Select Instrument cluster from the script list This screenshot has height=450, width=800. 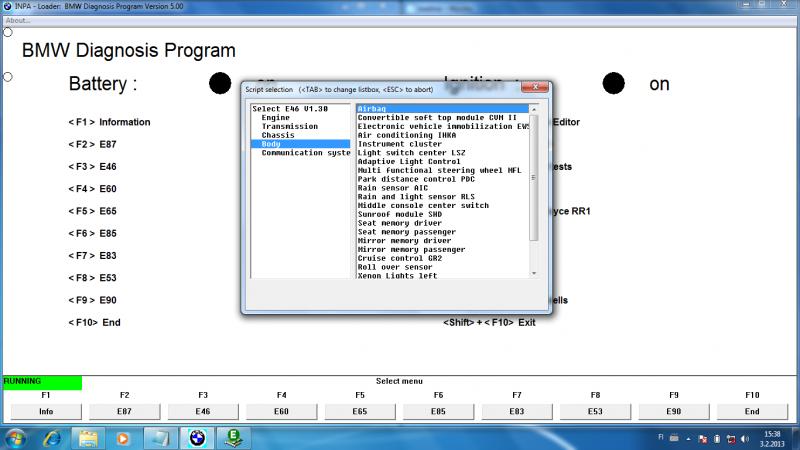[x=400, y=144]
